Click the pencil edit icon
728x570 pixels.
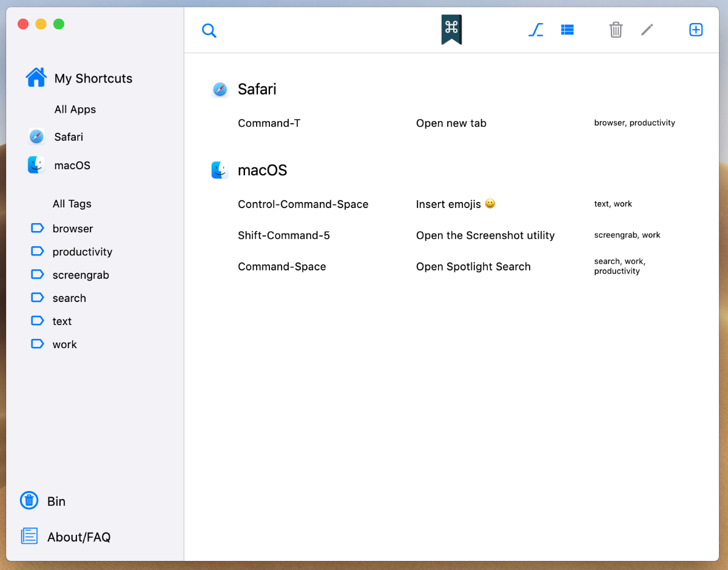point(647,30)
